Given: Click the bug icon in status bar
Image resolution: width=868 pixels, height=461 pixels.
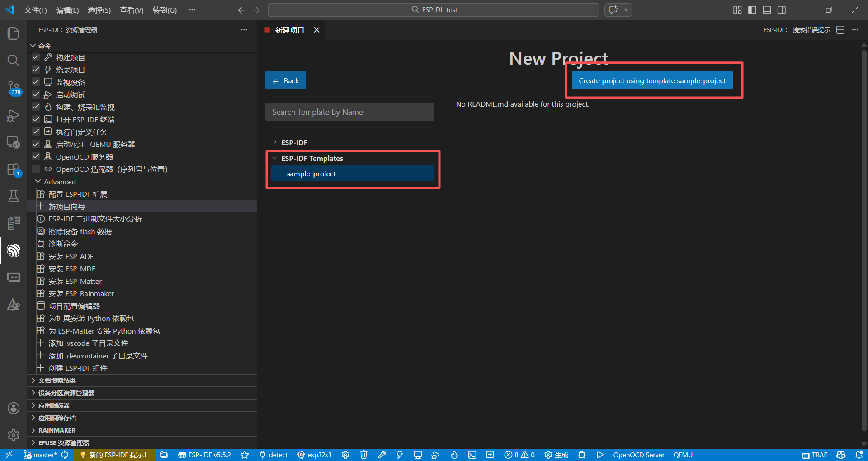Looking at the screenshot, I should 582,455.
